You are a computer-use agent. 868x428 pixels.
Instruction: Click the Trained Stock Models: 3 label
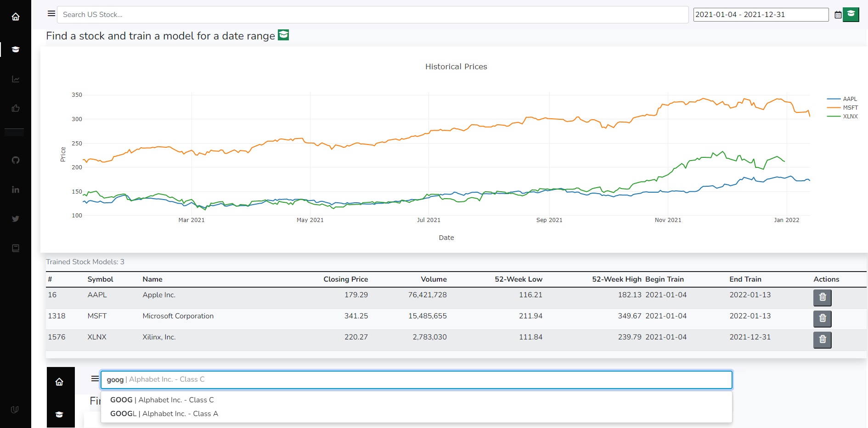point(85,262)
